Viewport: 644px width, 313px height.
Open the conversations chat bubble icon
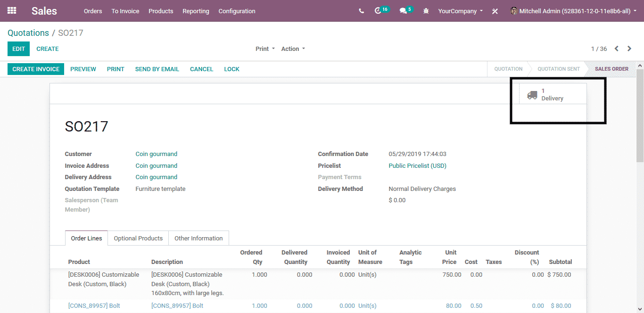(x=403, y=11)
